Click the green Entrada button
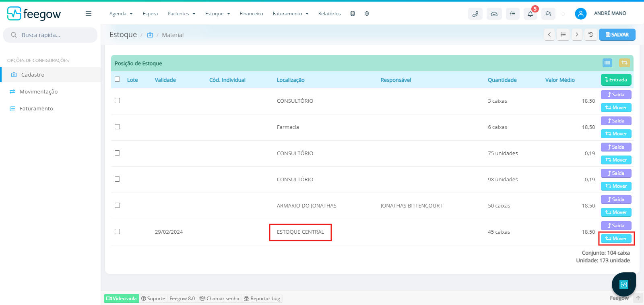Screen dimensions: 644x305 pyautogui.click(x=616, y=80)
